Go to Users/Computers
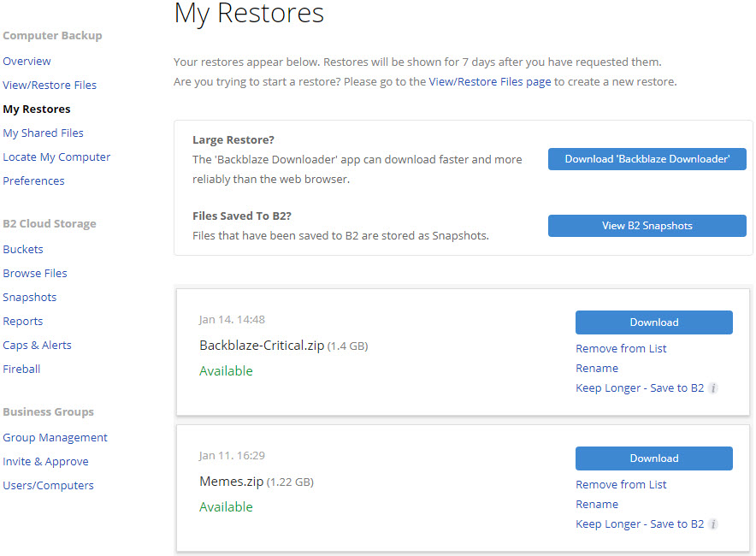Screen dimensions: 756x556 [48, 486]
